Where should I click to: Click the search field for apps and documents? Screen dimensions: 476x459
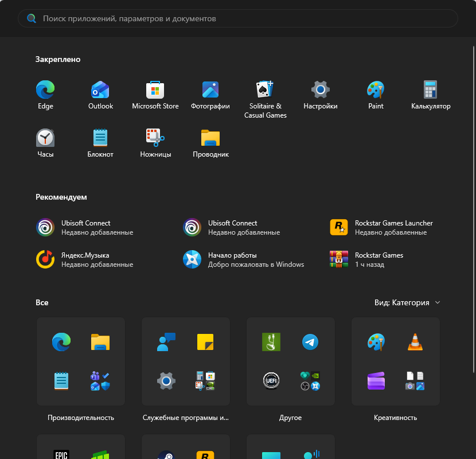[x=238, y=18]
